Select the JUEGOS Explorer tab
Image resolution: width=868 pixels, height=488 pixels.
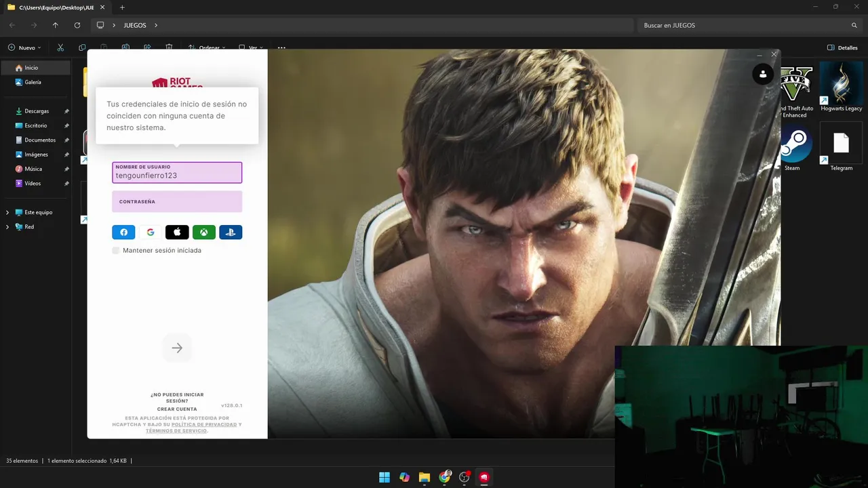57,7
